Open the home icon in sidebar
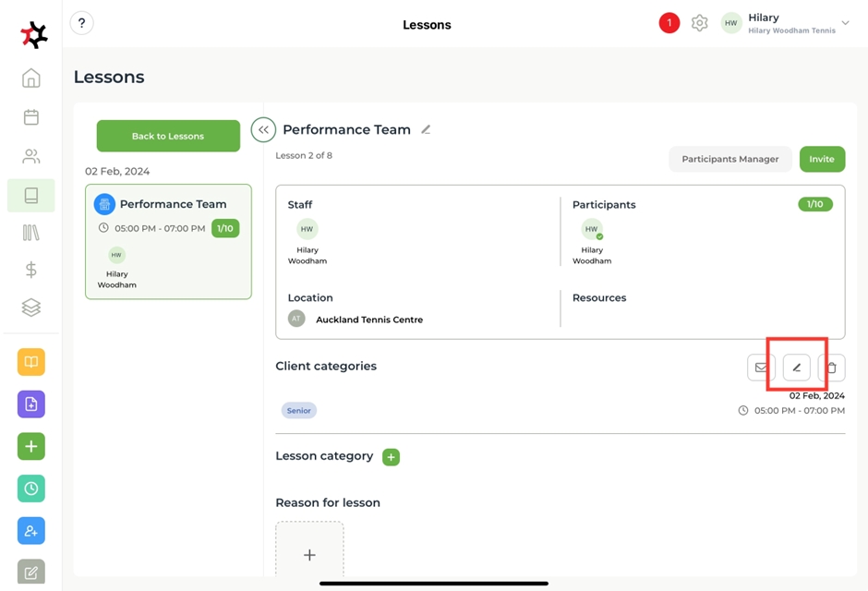 coord(31,78)
